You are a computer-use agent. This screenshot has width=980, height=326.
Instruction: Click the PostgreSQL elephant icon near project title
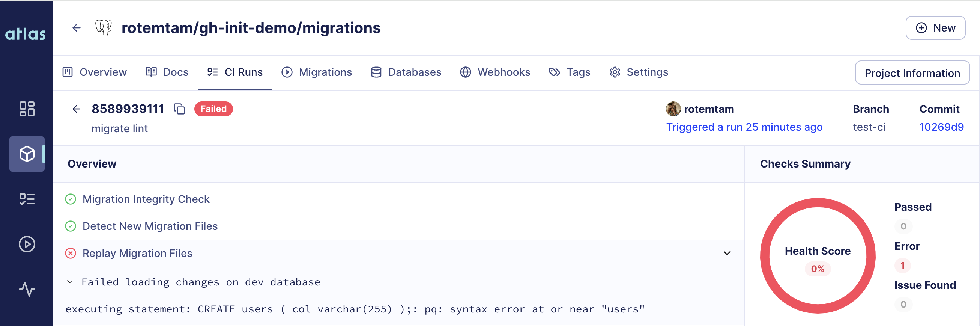coord(104,27)
